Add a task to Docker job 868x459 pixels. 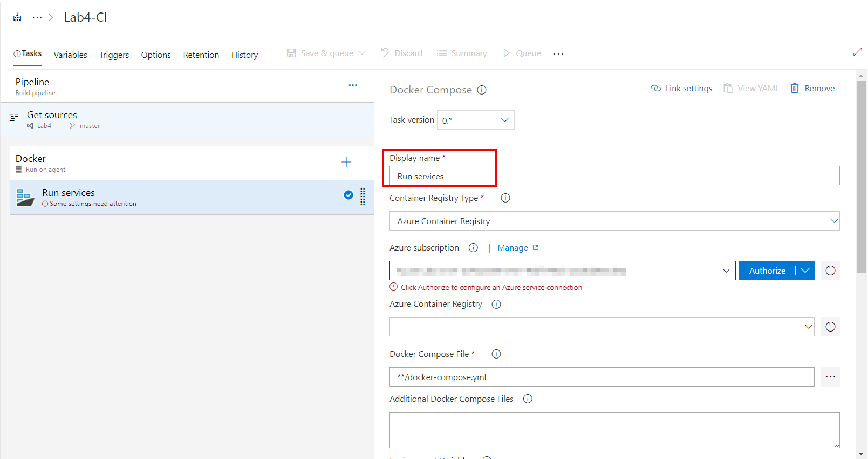tap(346, 162)
